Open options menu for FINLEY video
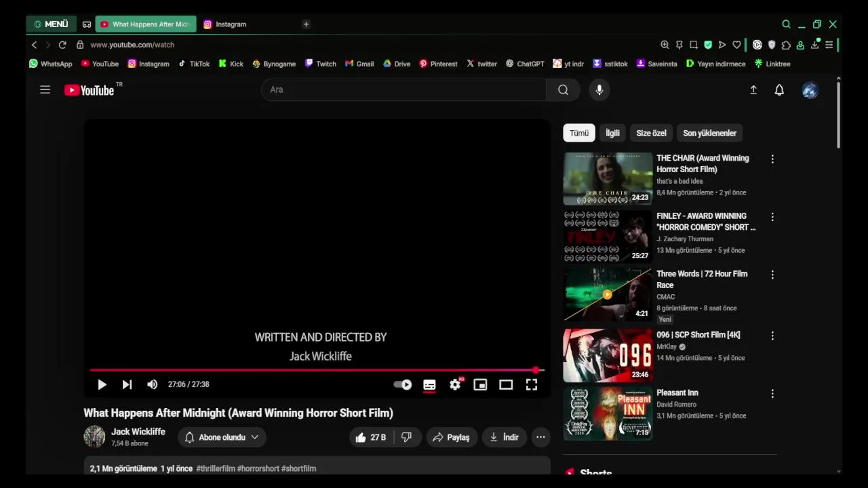Screen dimensions: 868x488 point(772,217)
